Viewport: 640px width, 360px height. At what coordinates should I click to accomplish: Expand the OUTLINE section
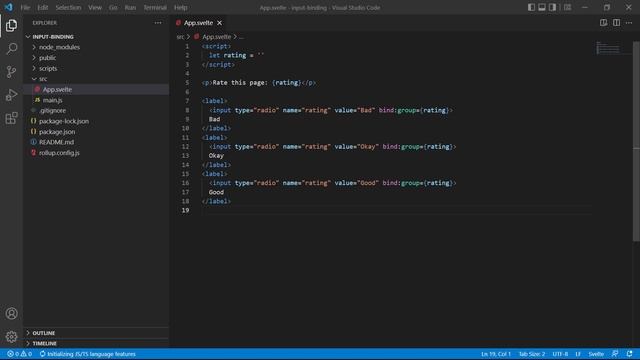[x=96, y=333]
